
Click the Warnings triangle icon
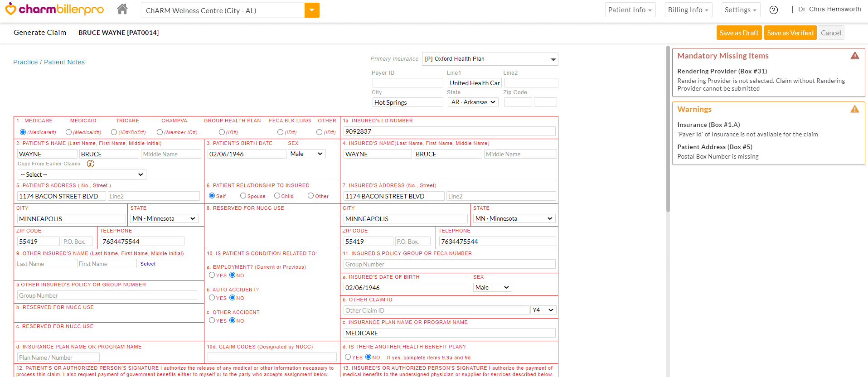click(x=855, y=109)
